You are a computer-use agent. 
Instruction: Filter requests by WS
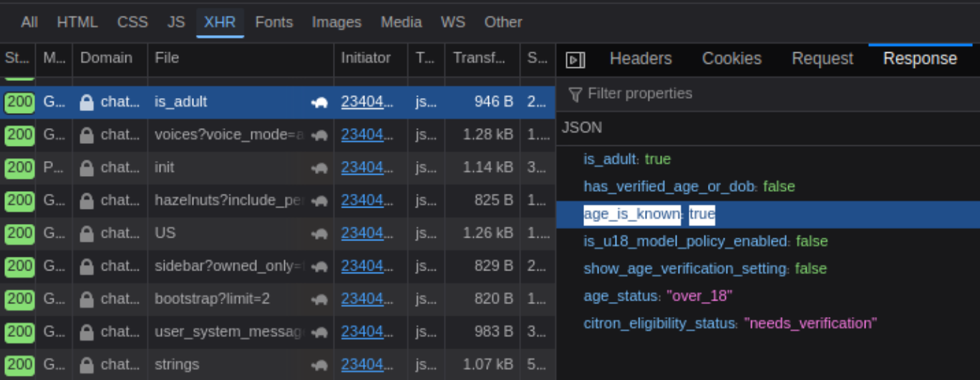[x=453, y=22]
